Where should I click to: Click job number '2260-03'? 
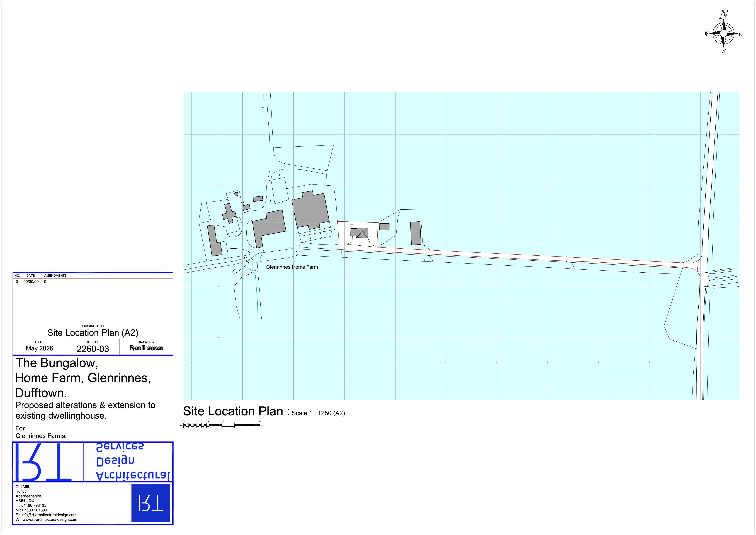92,349
